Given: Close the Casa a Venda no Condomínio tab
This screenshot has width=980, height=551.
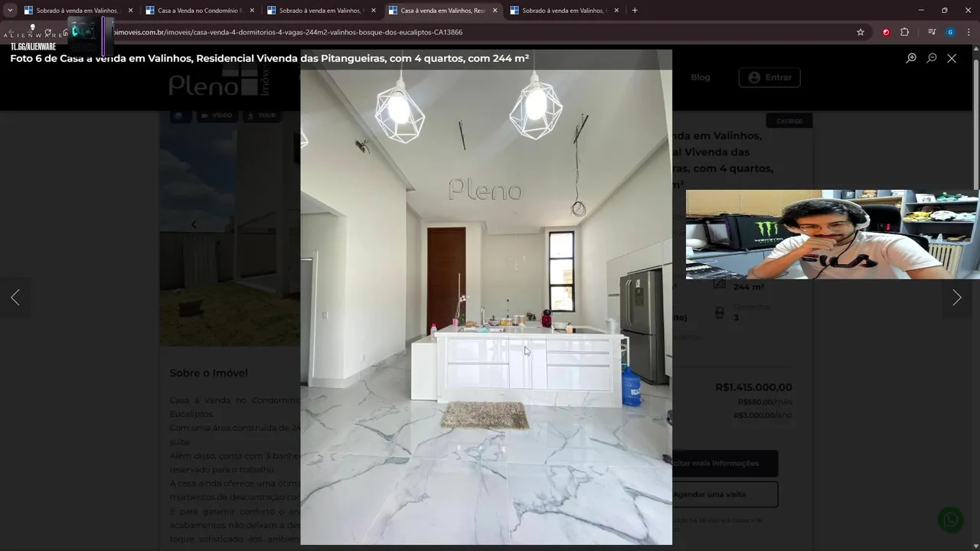Looking at the screenshot, I should [x=252, y=11].
